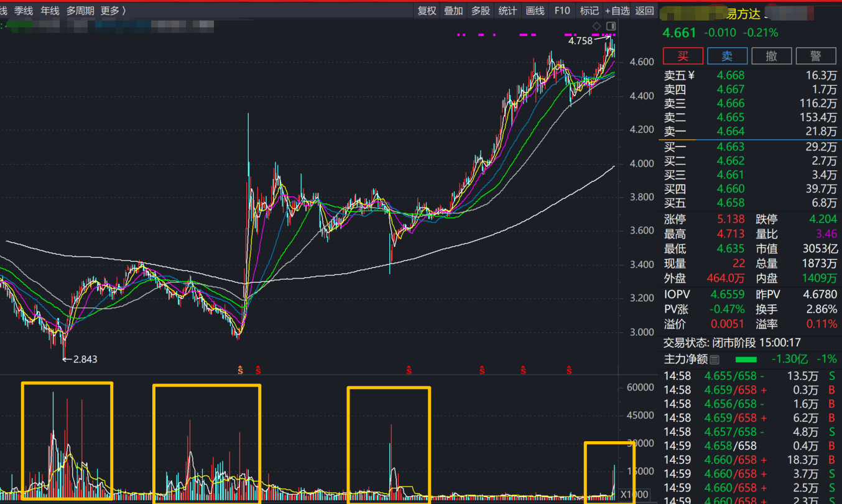
Task: Click the diamond marker icon above the chart
Action: (x=597, y=25)
